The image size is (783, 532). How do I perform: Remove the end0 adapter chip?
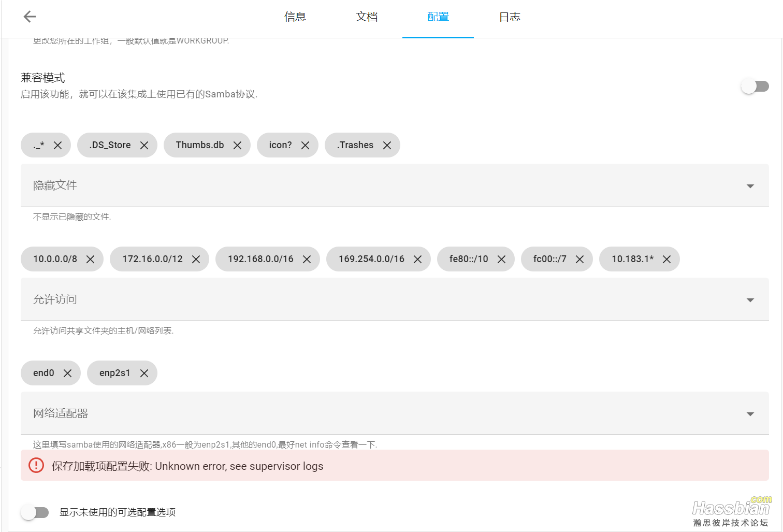click(68, 373)
